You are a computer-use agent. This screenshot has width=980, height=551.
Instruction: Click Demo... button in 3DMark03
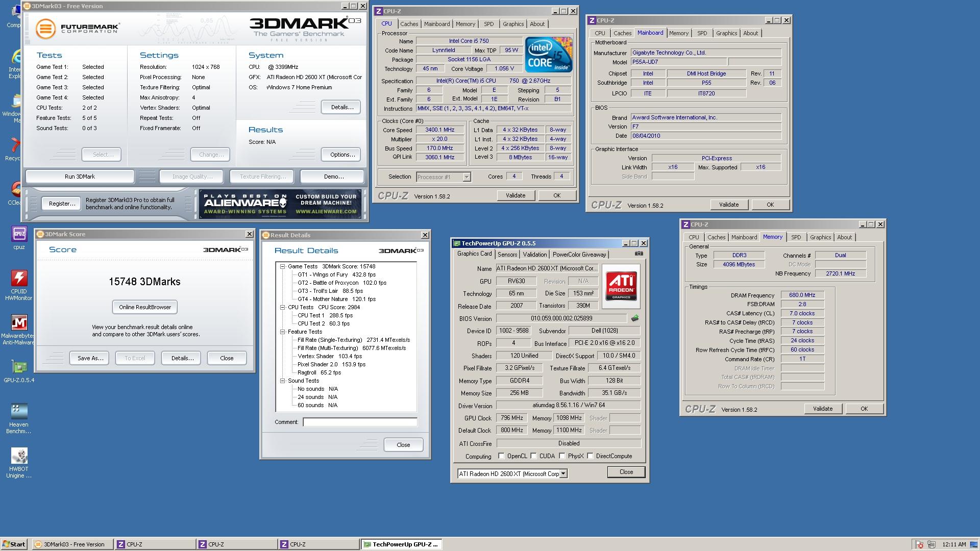pyautogui.click(x=333, y=177)
